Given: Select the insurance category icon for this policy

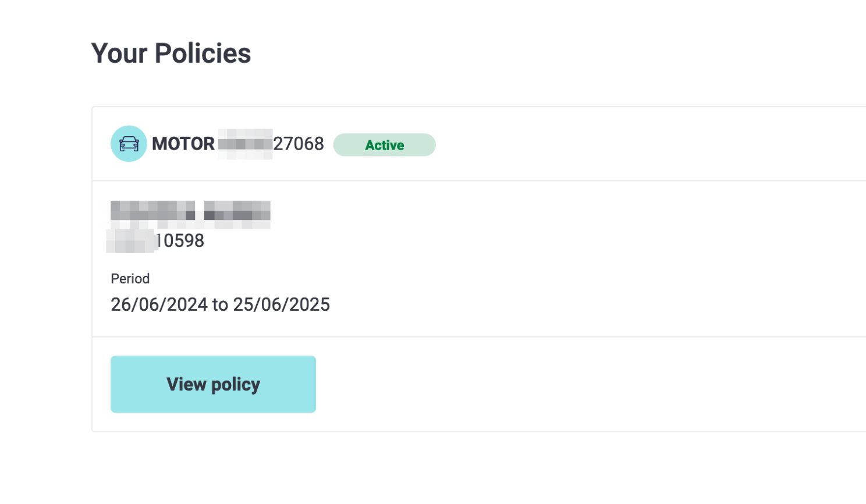Looking at the screenshot, I should [x=128, y=144].
